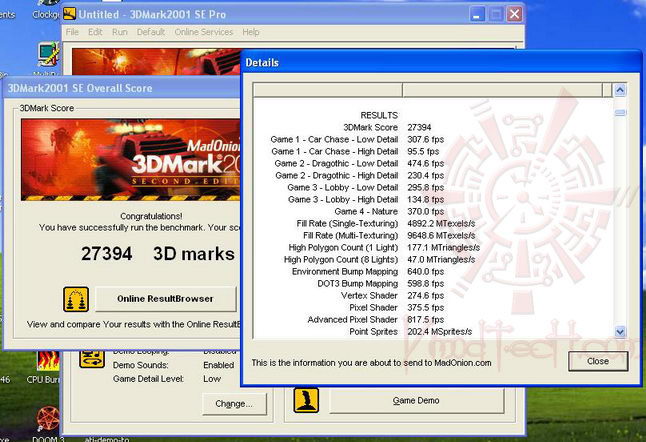Select the 'Vertex Shader' row
646x442 pixels.
433,295
